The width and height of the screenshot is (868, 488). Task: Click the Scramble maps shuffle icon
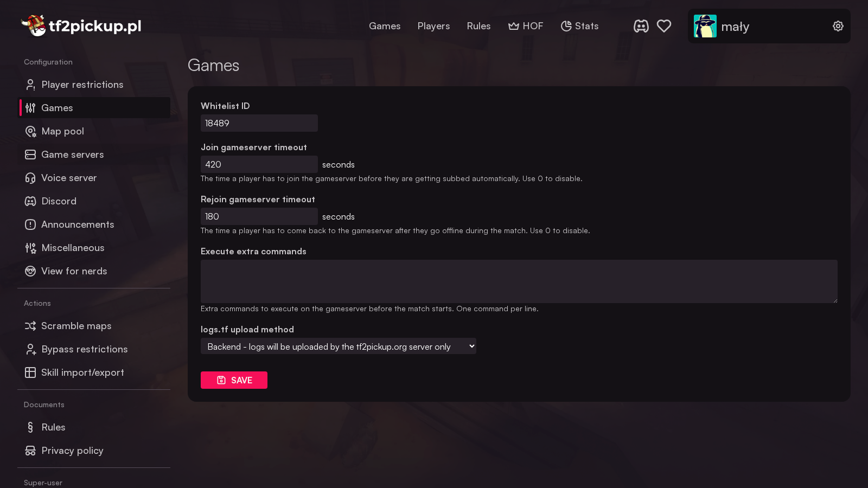30,326
